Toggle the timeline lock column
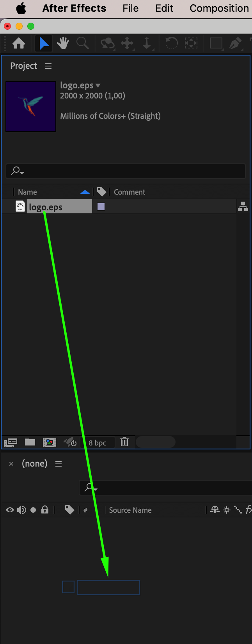 (x=45, y=510)
